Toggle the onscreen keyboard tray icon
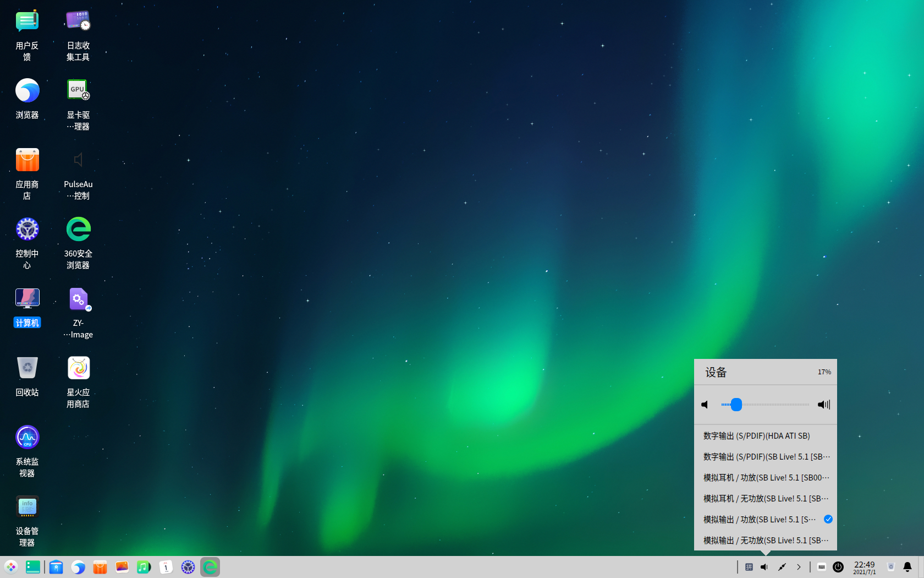Screen dimensions: 924x578 [822, 567]
